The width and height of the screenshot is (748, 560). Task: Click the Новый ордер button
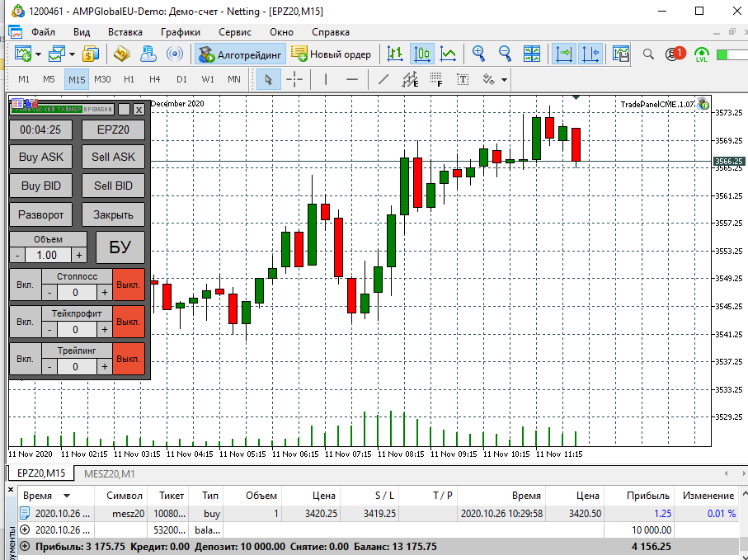pyautogui.click(x=331, y=54)
